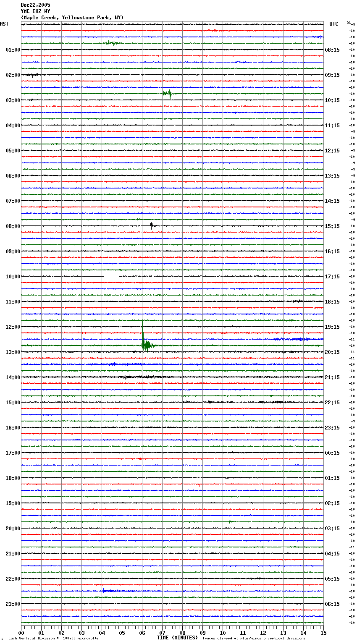Click the blue burst on the 22:30 trace

click(x=111, y=591)
